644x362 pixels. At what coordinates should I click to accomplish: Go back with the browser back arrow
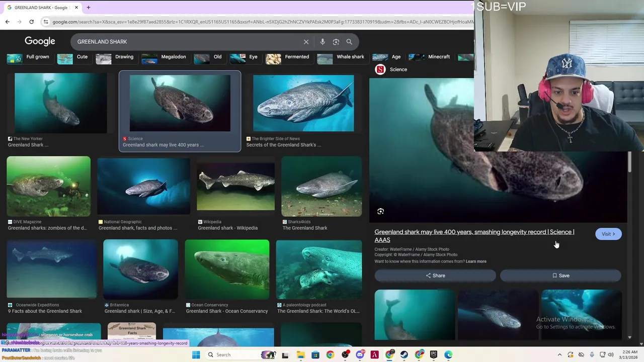(7, 22)
